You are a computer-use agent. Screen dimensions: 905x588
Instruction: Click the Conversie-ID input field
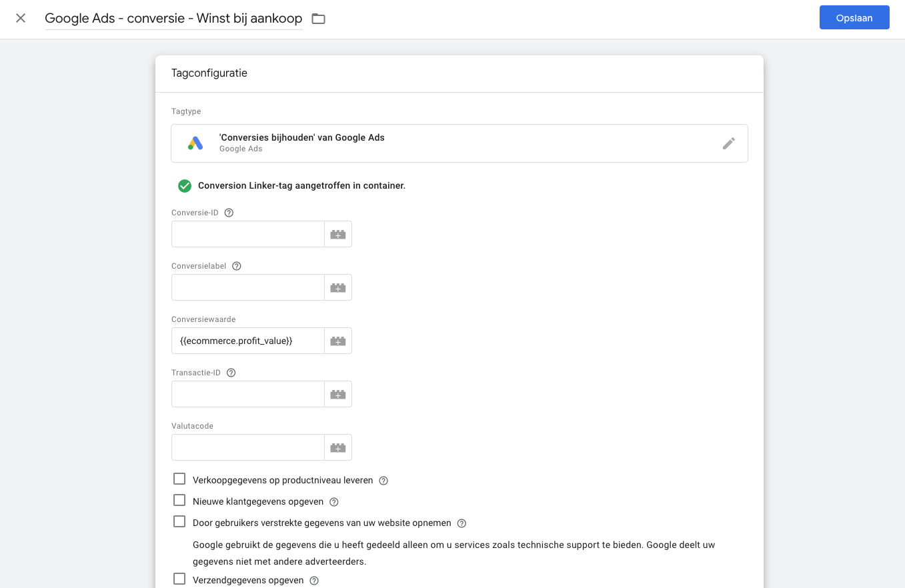[248, 234]
